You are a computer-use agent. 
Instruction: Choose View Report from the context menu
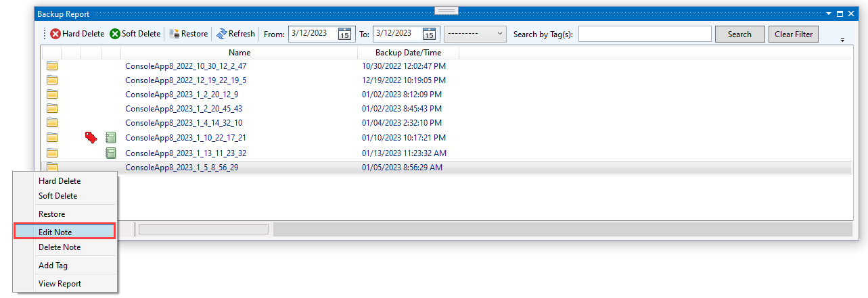60,284
